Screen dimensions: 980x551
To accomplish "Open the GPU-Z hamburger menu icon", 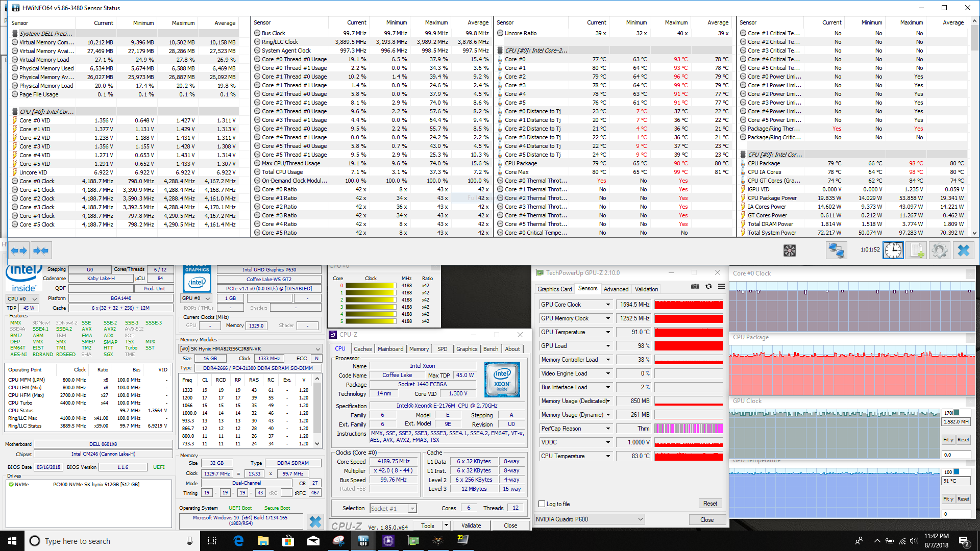I will (x=721, y=287).
